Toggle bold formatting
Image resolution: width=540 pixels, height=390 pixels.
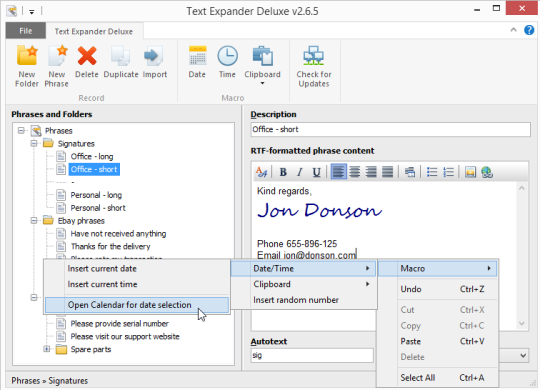click(283, 172)
